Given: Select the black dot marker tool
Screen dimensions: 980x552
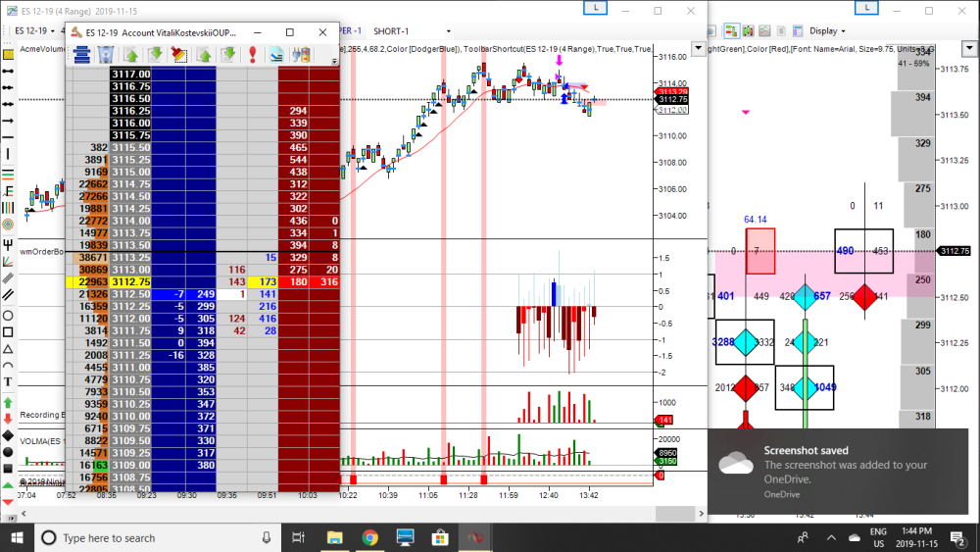Looking at the screenshot, I should coord(8,452).
